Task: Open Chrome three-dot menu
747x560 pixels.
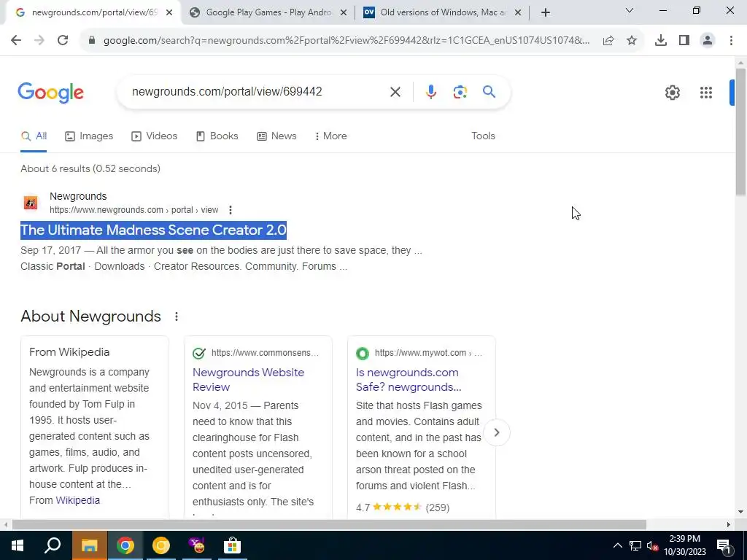Action: [731, 41]
